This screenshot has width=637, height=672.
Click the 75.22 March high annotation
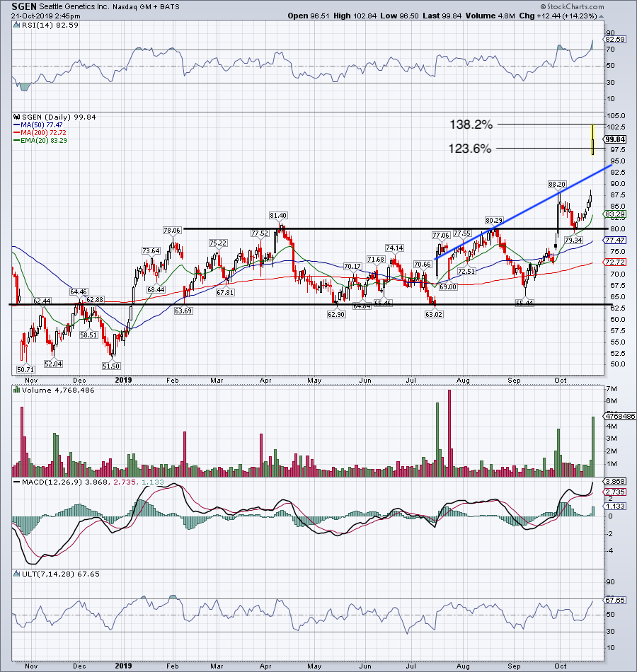pos(218,243)
